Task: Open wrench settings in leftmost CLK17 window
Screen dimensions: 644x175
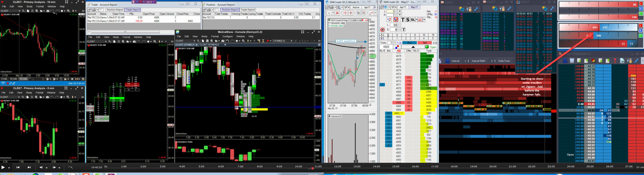Action: (x=476, y=9)
